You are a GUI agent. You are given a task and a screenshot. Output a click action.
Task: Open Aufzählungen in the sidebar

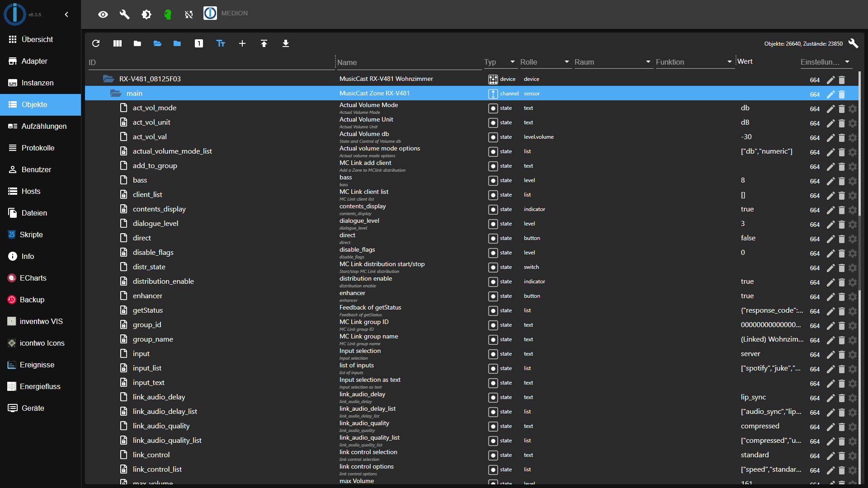coord(41,126)
